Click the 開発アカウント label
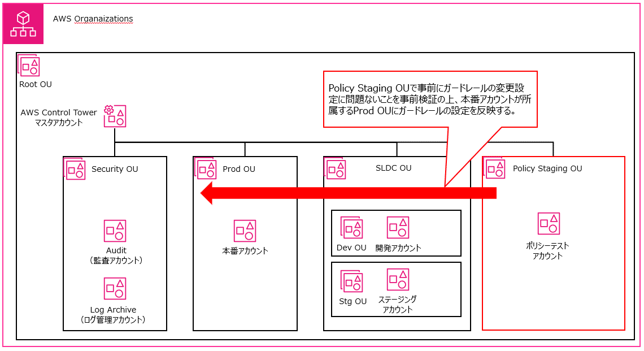 [398, 248]
